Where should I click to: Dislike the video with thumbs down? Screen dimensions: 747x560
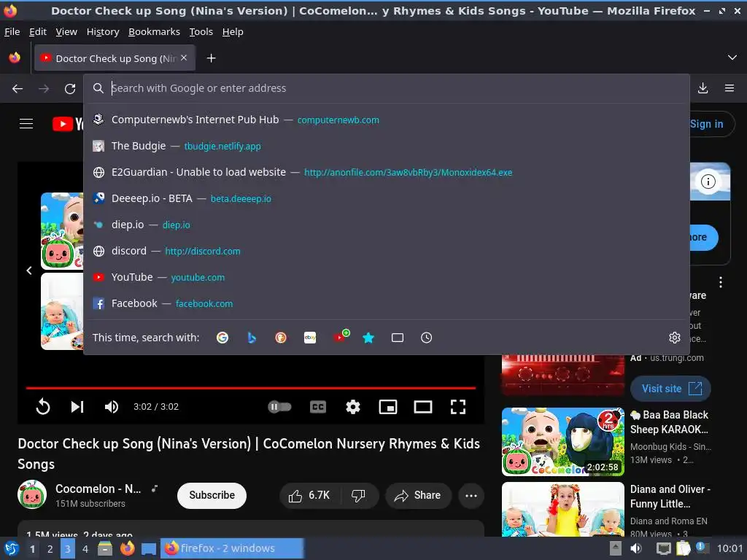point(358,496)
